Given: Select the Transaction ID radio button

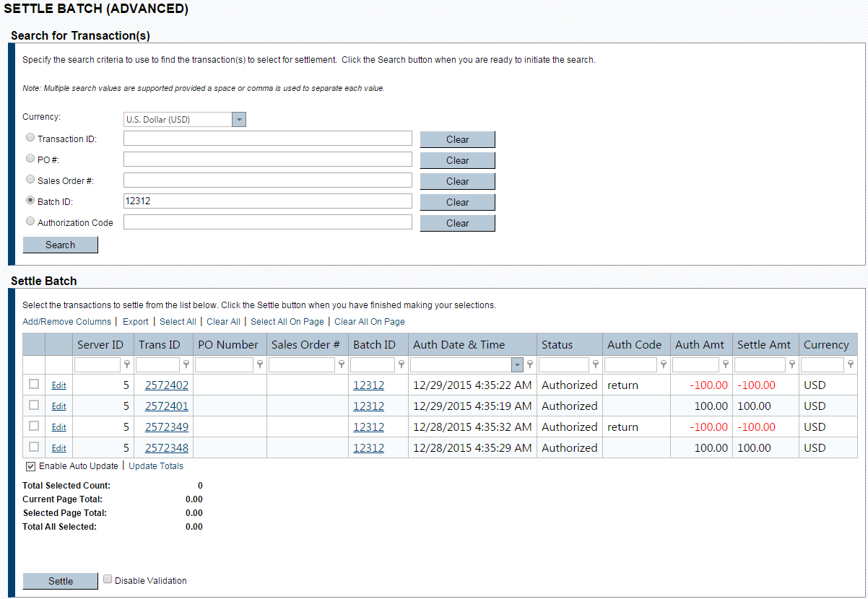Looking at the screenshot, I should [x=30, y=138].
